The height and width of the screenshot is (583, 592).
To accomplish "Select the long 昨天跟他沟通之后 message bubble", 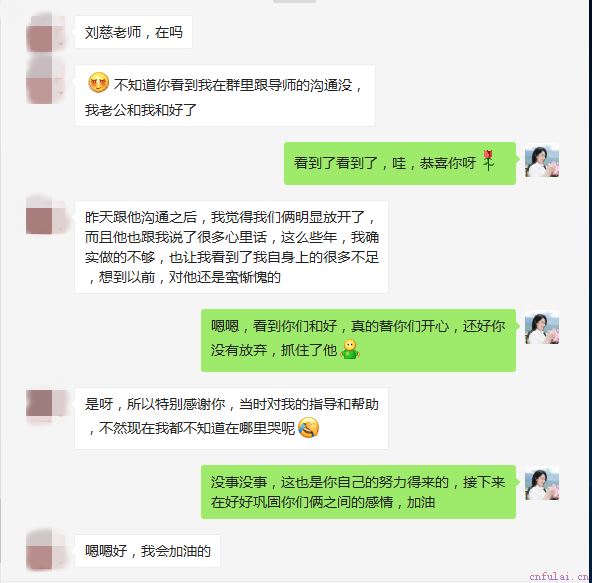I will pyautogui.click(x=231, y=247).
